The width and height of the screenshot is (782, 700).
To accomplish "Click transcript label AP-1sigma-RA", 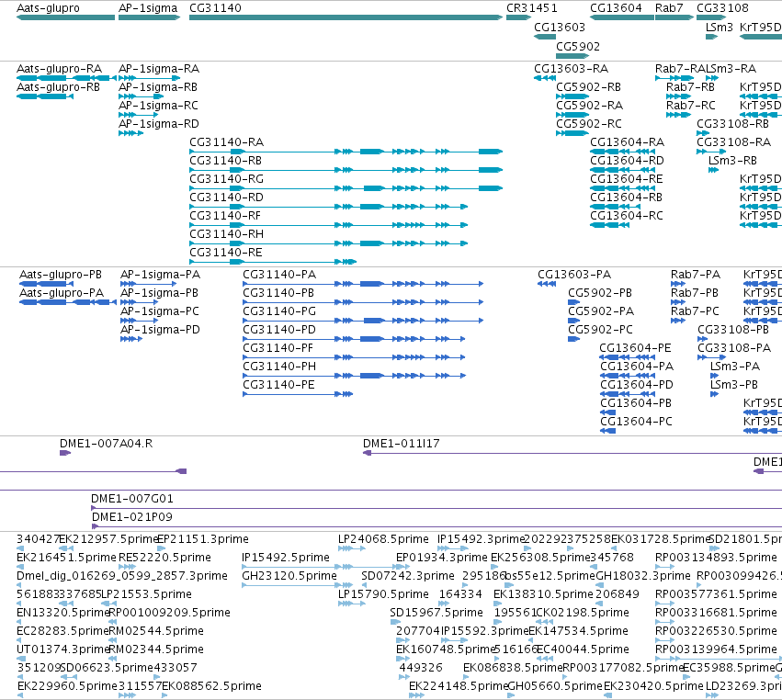I will pos(159,69).
